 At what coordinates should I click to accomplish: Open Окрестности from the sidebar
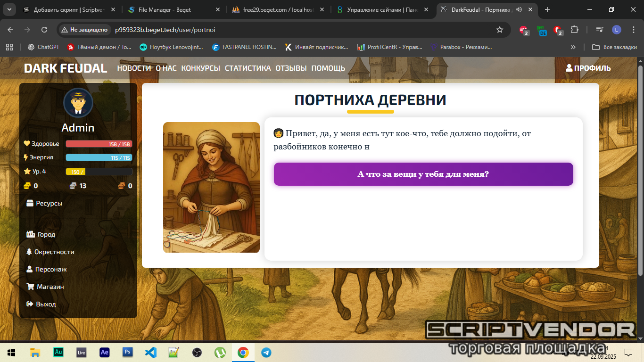pos(50,252)
